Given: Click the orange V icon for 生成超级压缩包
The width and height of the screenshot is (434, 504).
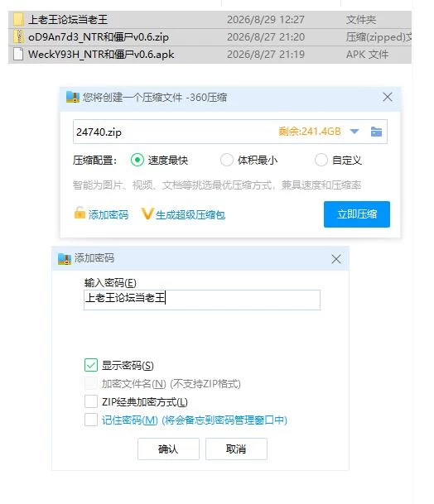Looking at the screenshot, I should 147,214.
